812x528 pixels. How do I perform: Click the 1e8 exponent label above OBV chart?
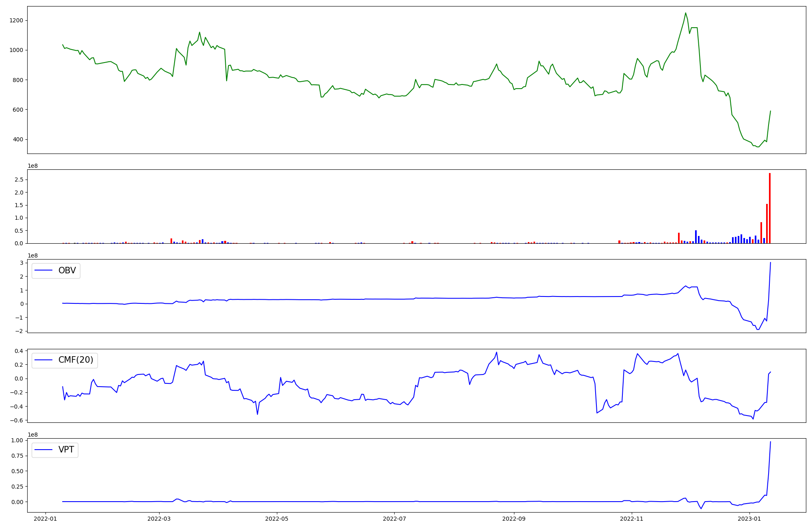pos(32,255)
